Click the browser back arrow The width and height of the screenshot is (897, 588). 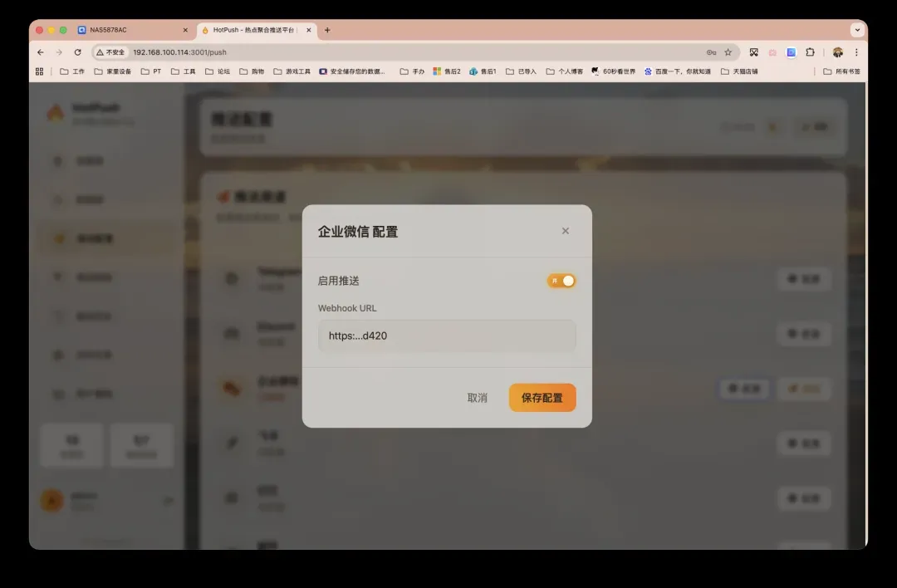point(41,52)
